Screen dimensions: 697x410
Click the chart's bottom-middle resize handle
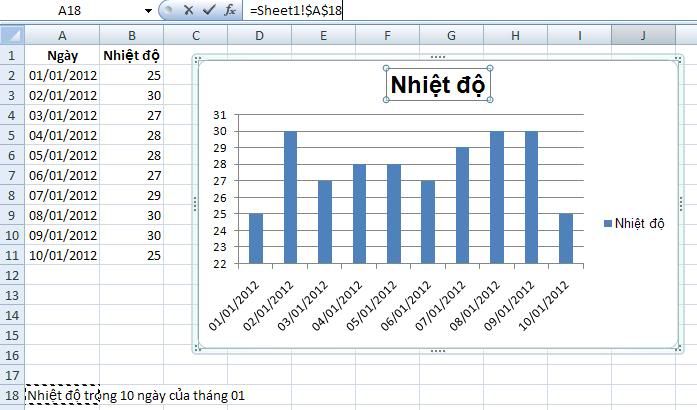click(436, 350)
